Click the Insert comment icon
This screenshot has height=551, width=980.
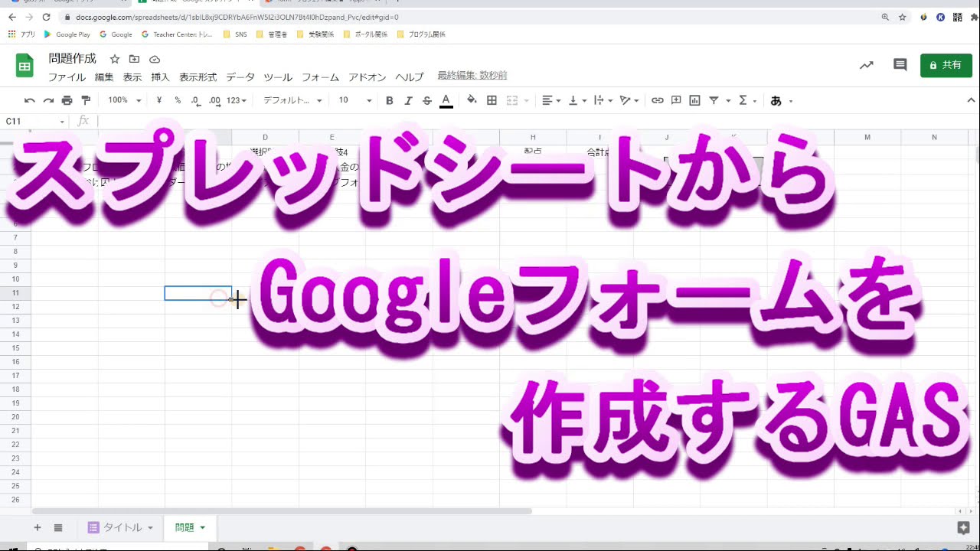(x=676, y=100)
